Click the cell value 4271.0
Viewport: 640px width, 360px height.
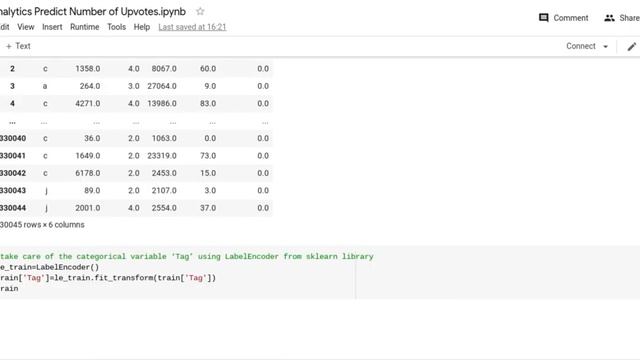(88, 104)
